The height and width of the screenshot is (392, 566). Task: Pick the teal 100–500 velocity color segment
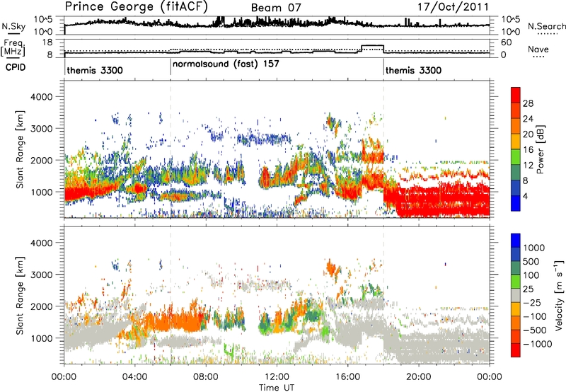pos(516,268)
